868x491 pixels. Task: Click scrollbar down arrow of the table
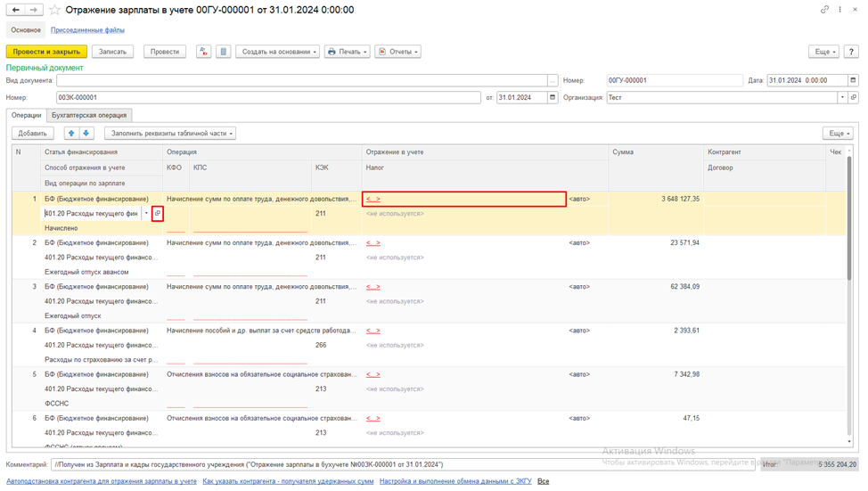[x=850, y=442]
